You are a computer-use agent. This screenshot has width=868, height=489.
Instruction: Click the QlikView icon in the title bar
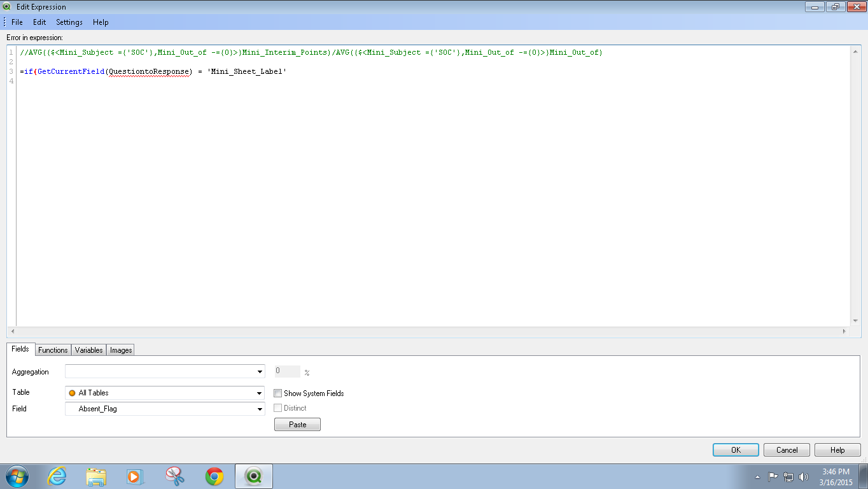[7, 7]
